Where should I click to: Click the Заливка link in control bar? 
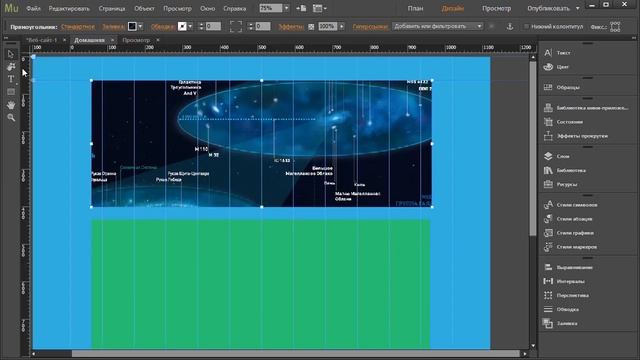113,27
